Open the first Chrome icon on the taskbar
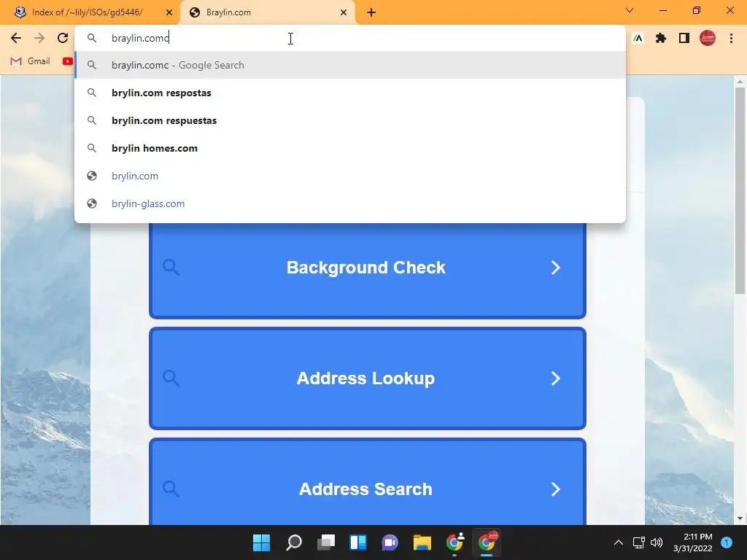Screen dimensions: 747x560 click(x=454, y=542)
